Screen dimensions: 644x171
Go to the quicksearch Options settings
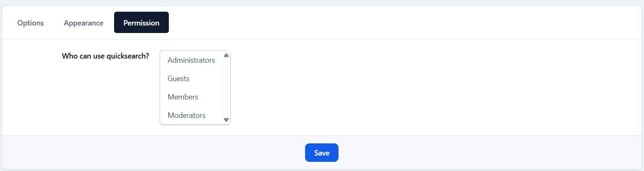coord(31,23)
